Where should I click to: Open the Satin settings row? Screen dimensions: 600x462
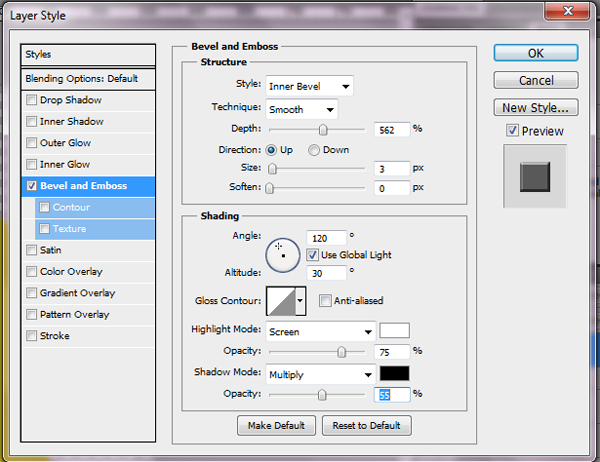point(88,250)
